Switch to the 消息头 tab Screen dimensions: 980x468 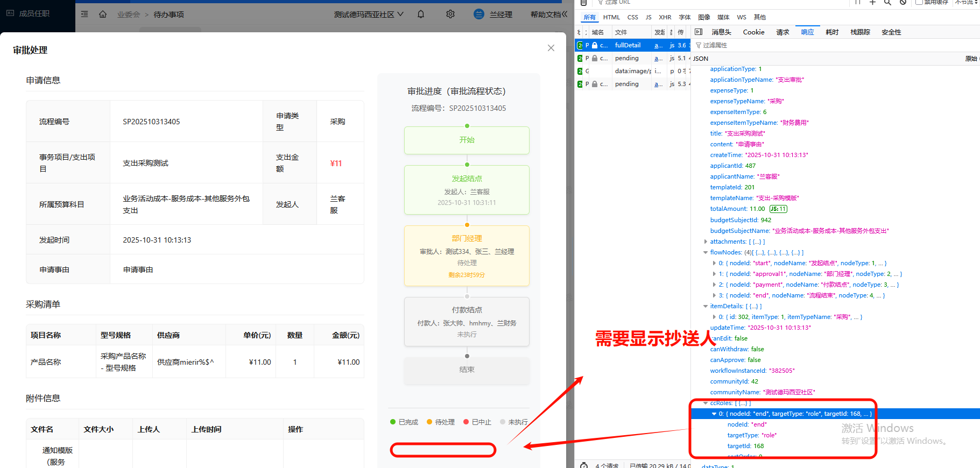(x=721, y=32)
